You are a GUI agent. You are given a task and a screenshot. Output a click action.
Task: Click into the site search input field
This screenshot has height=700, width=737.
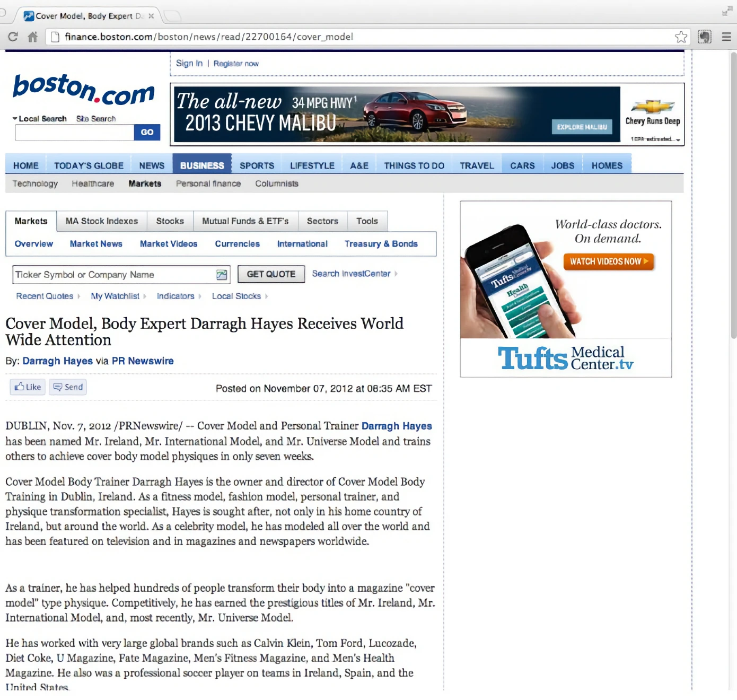click(74, 133)
